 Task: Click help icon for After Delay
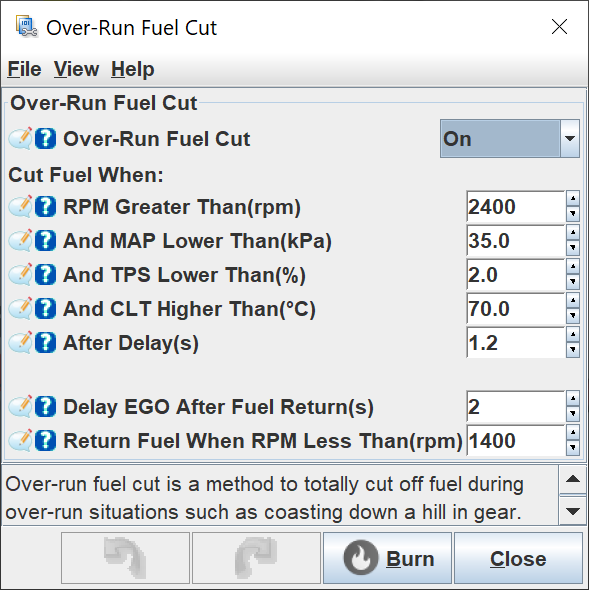pyautogui.click(x=46, y=343)
